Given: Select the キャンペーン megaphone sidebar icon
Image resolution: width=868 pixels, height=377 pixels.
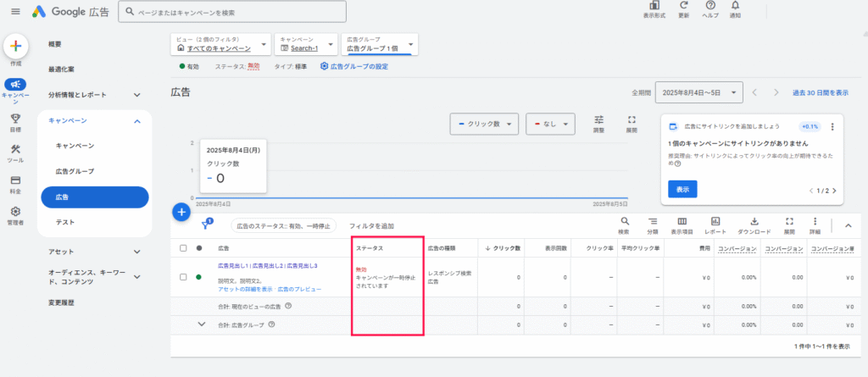Looking at the screenshot, I should pyautogui.click(x=15, y=84).
